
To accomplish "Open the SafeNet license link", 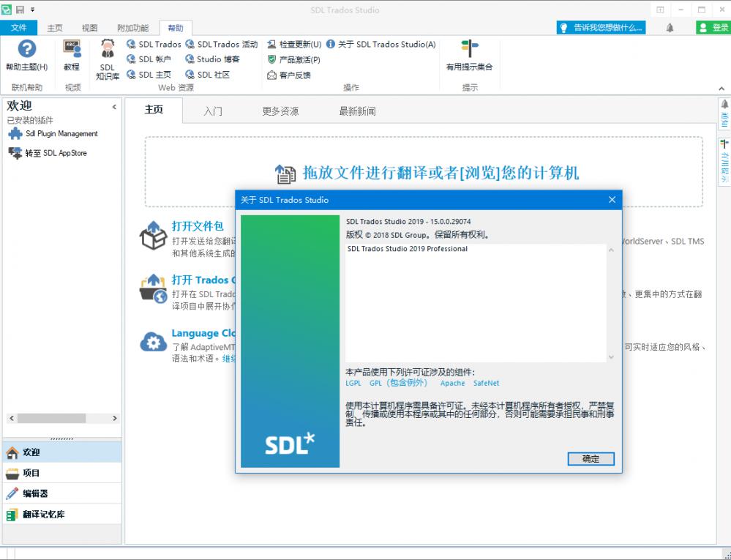I will click(487, 384).
